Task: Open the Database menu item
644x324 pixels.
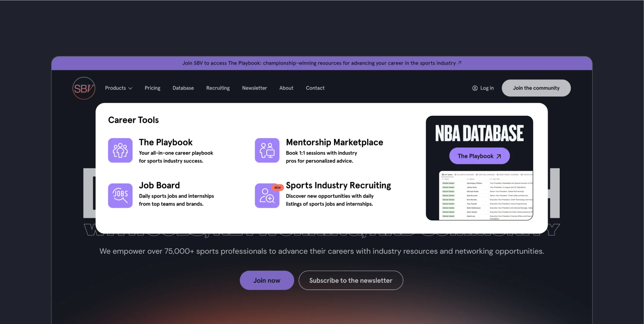Action: tap(183, 88)
